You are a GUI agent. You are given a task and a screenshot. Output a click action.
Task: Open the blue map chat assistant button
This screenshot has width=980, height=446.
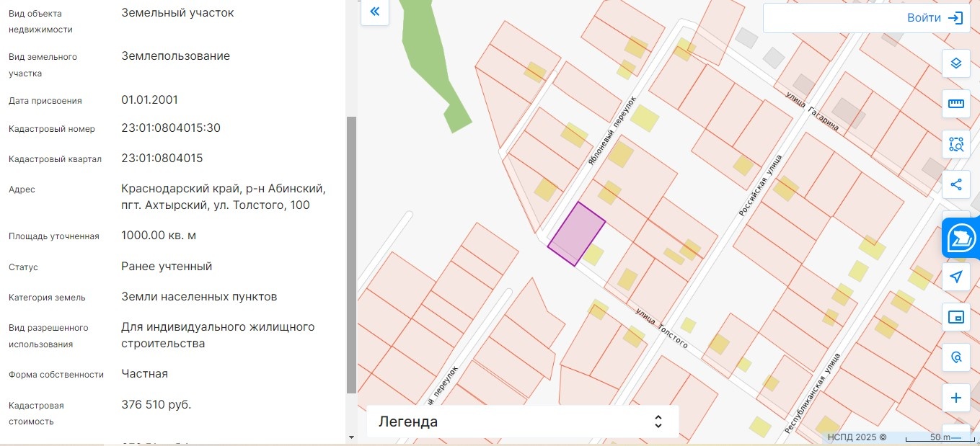(x=961, y=238)
